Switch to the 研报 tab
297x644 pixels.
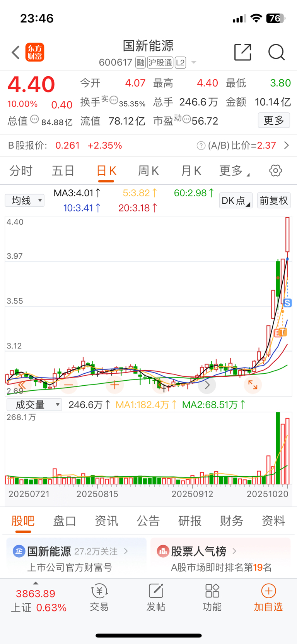coord(190,521)
